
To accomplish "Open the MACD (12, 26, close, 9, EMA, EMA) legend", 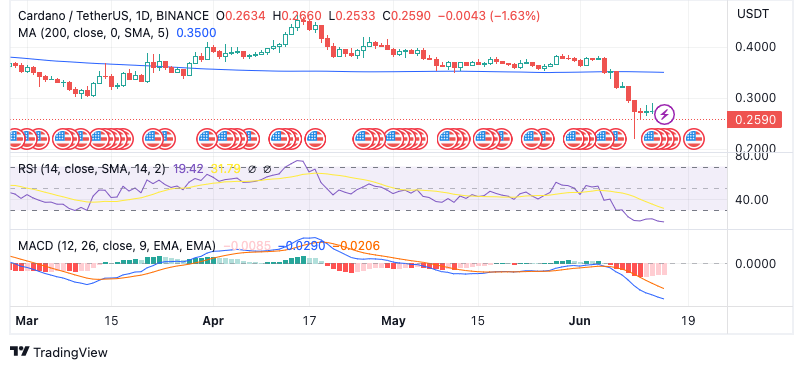I will click(x=116, y=246).
